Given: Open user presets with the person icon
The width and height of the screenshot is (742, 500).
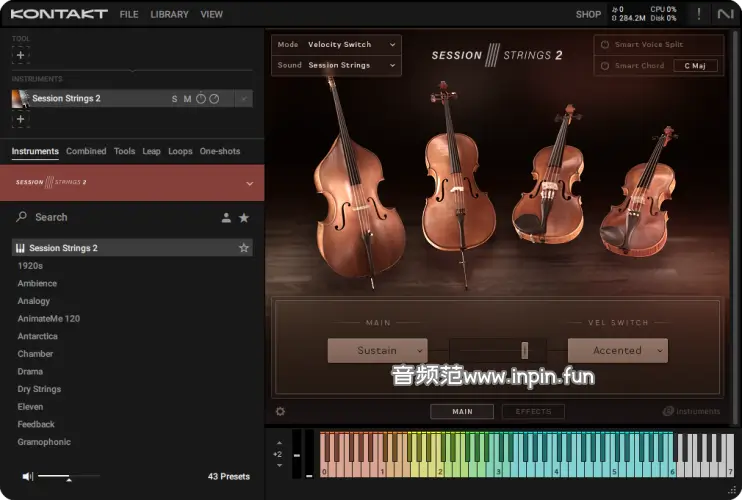Looking at the screenshot, I should (226, 217).
